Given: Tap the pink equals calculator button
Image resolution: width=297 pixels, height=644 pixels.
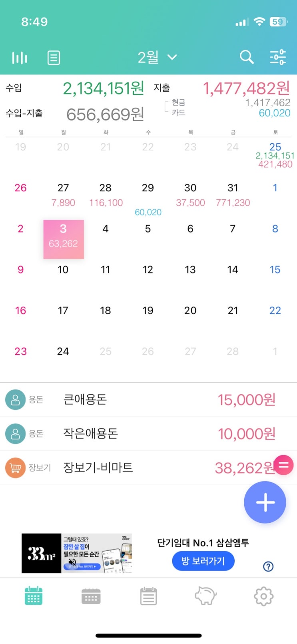Looking at the screenshot, I should (x=284, y=465).
